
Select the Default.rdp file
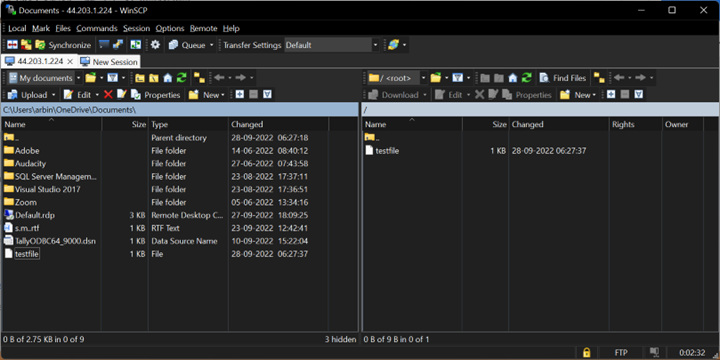pos(30,215)
